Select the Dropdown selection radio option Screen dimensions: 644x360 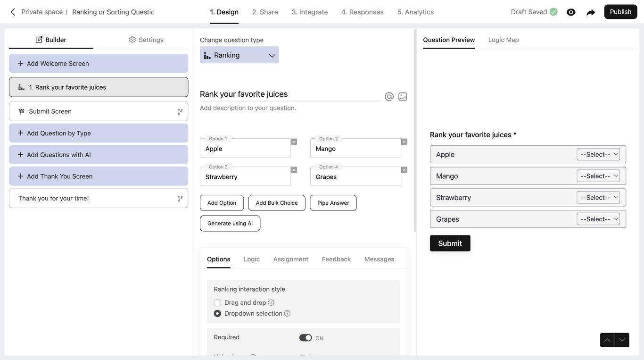coord(217,314)
